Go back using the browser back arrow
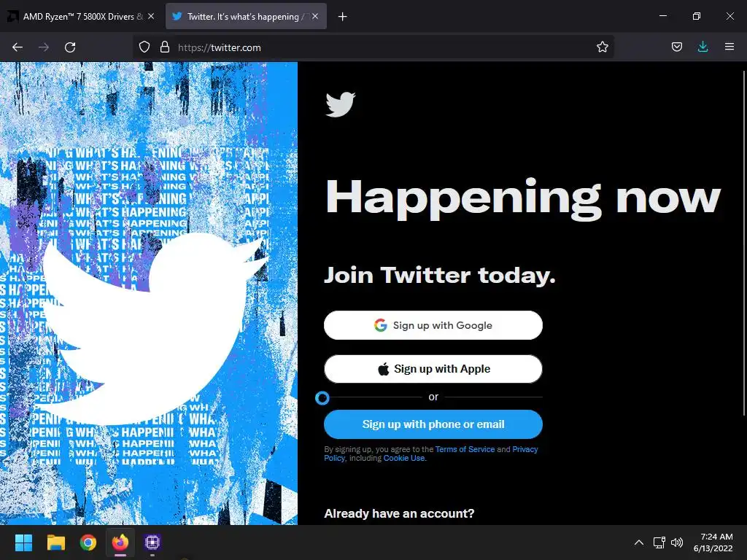Viewport: 747px width, 560px height. (18, 47)
